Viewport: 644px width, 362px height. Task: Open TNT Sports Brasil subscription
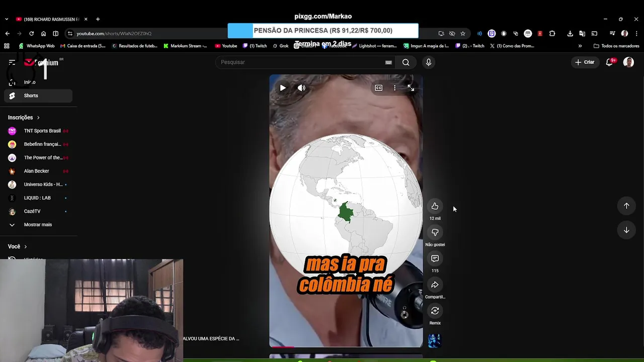coord(38,131)
